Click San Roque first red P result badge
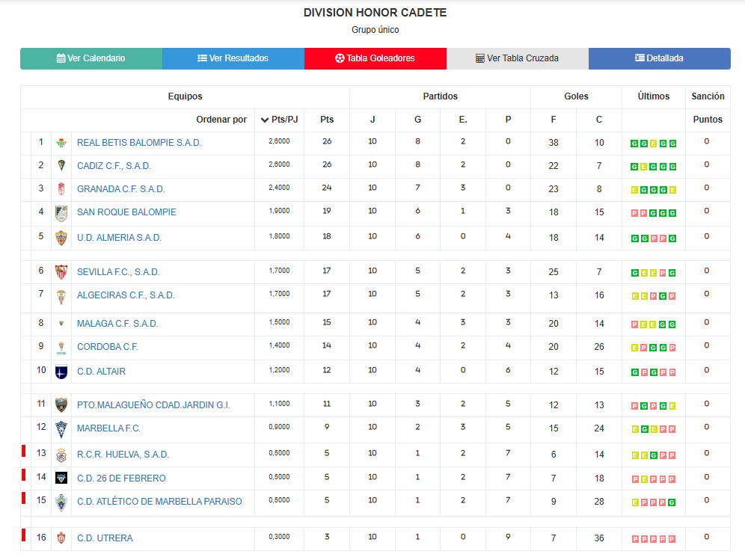This screenshot has height=560, width=745. tap(634, 213)
